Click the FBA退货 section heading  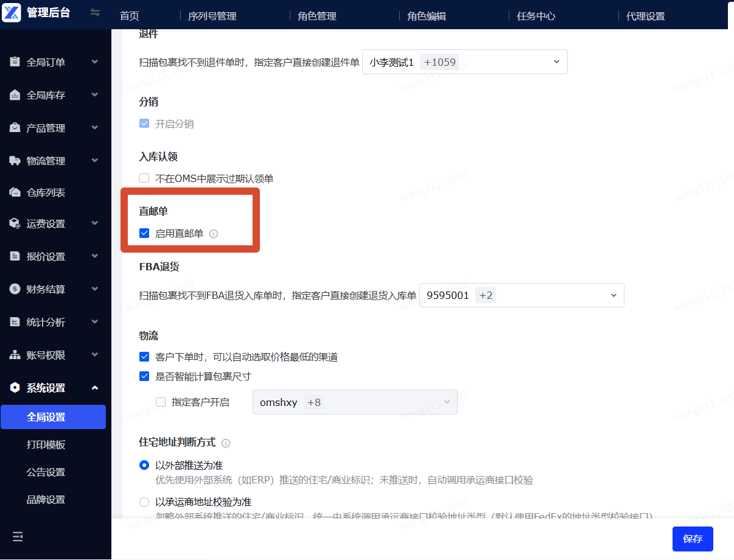coord(159,267)
